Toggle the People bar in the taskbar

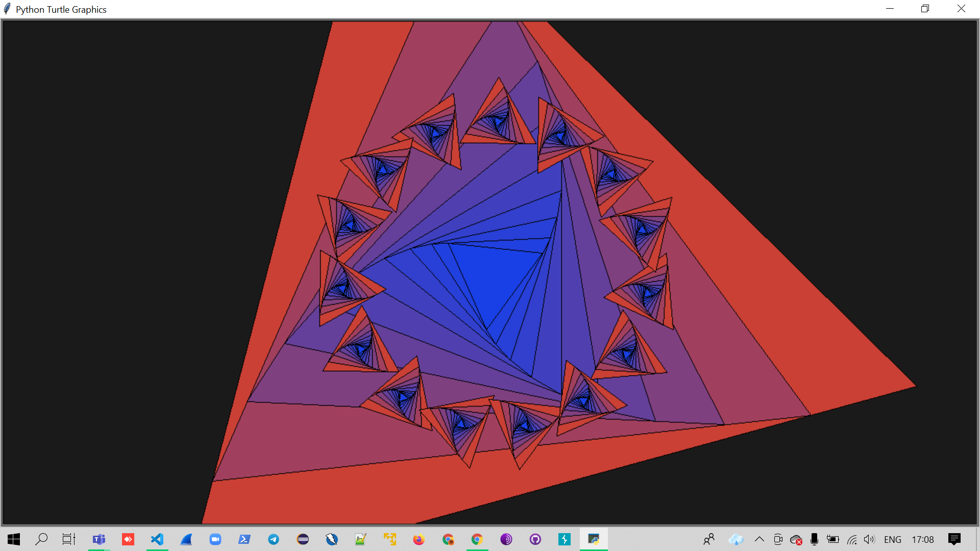710,539
